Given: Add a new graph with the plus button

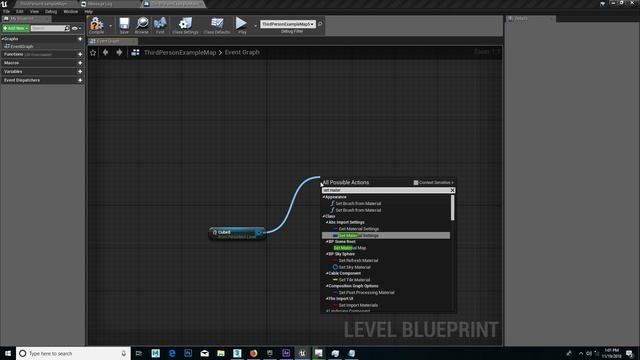Looking at the screenshot, I should (80, 39).
